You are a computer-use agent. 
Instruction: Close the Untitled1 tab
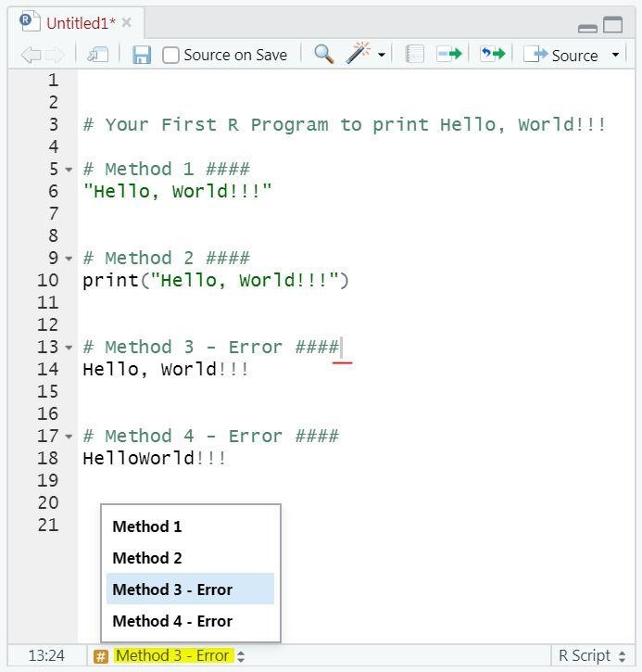click(x=126, y=22)
